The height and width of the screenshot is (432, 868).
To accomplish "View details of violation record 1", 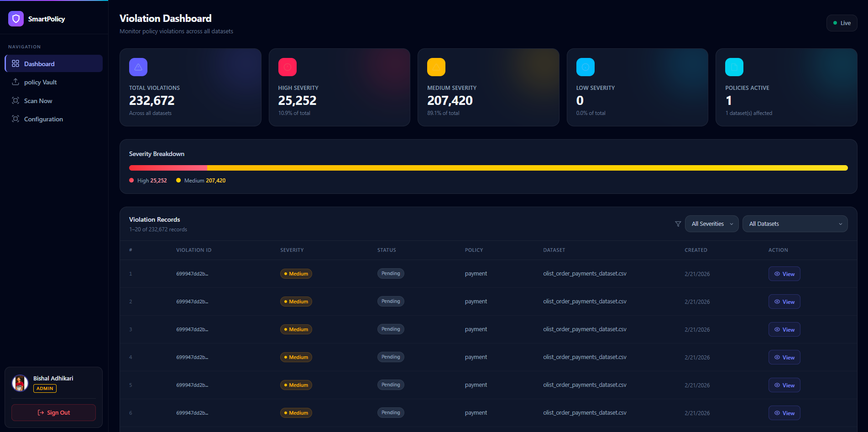I will pos(784,274).
